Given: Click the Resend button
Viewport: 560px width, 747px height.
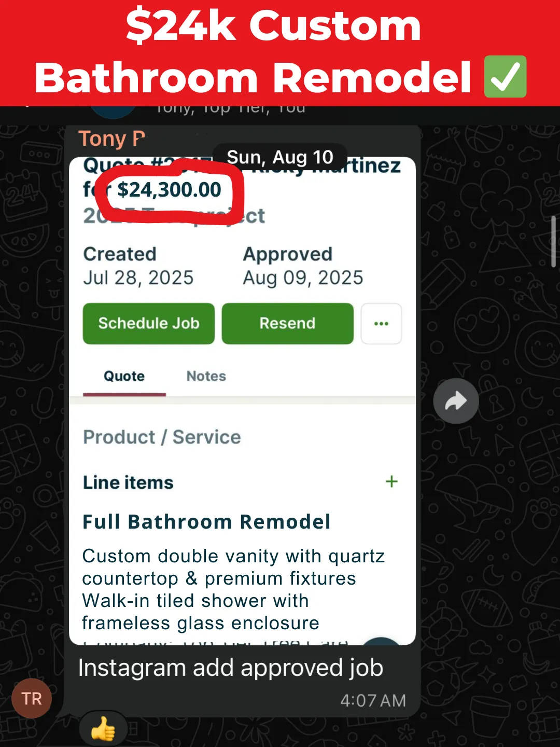Looking at the screenshot, I should pyautogui.click(x=287, y=323).
